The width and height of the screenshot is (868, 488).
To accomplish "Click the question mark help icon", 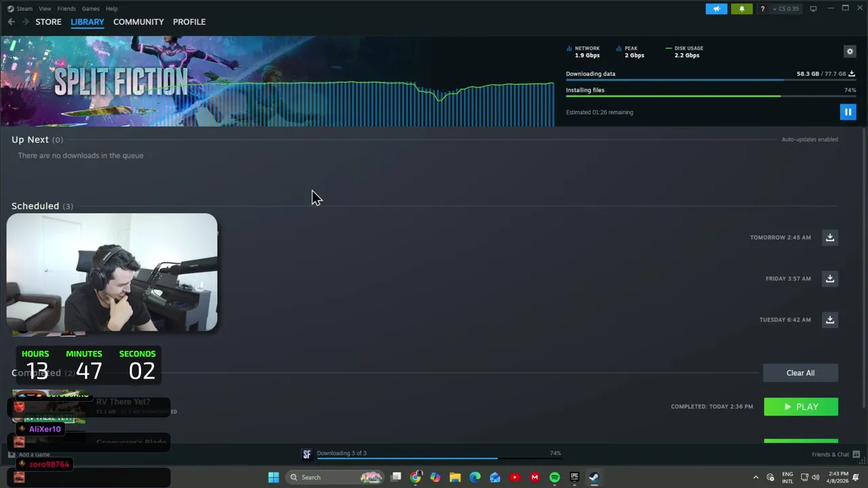I will point(763,9).
